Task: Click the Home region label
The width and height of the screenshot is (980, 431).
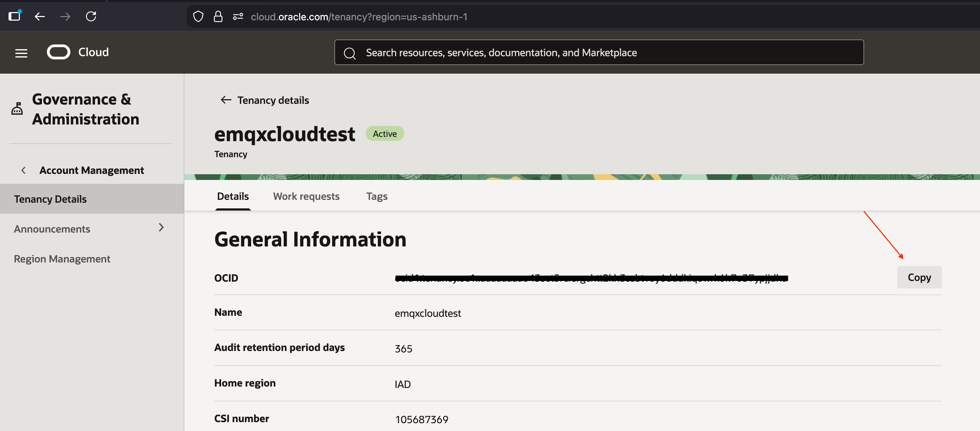Action: point(244,383)
